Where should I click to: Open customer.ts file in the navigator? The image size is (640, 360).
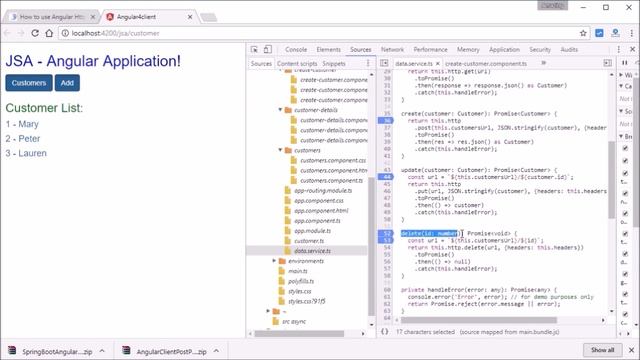click(x=309, y=241)
